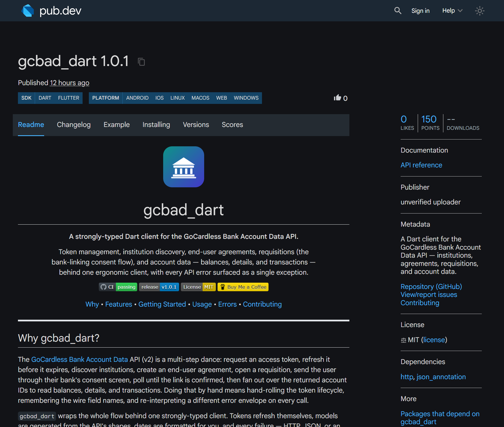This screenshot has height=427, width=504.
Task: Click the pub.dev Dart logo
Action: (x=28, y=11)
